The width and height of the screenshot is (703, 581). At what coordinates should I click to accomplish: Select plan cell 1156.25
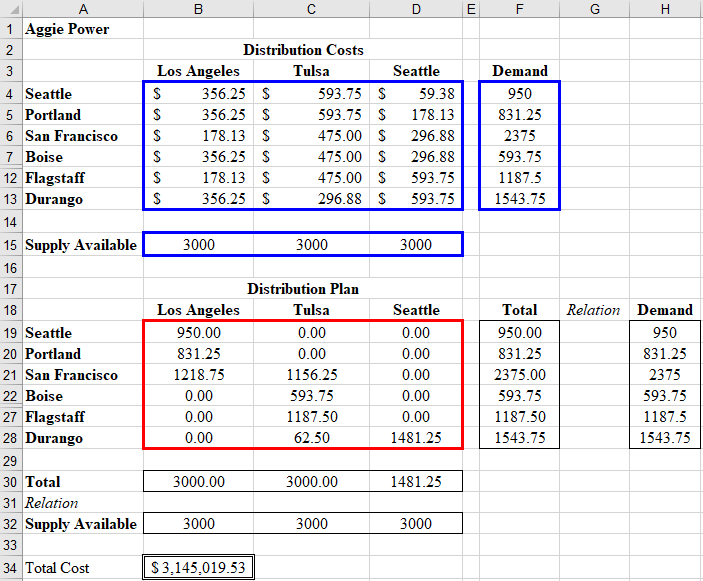[x=311, y=375]
